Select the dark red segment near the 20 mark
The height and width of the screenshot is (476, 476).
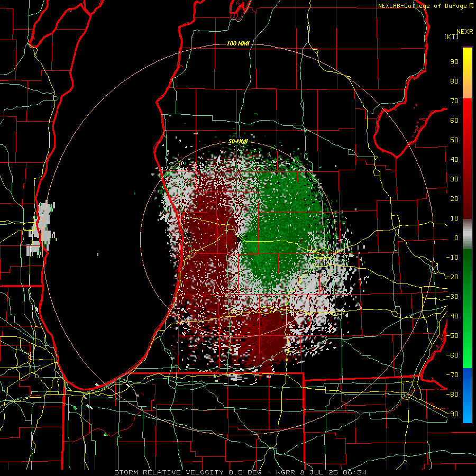[467, 199]
